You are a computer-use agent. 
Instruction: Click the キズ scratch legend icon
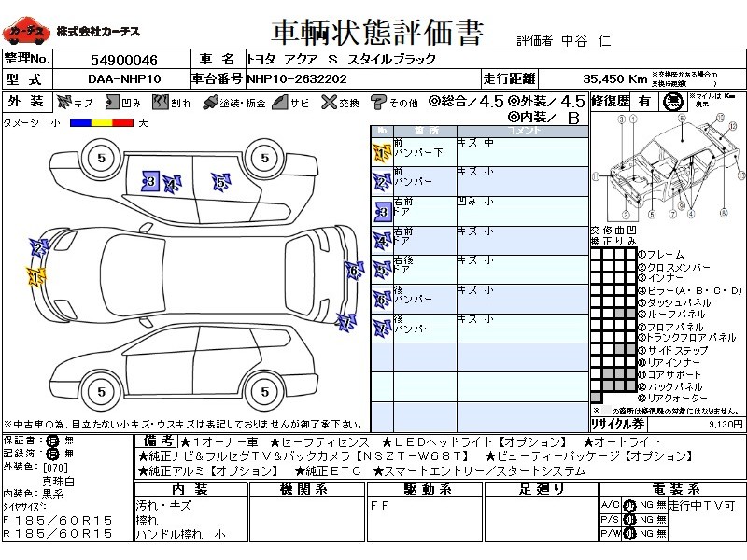pos(63,102)
